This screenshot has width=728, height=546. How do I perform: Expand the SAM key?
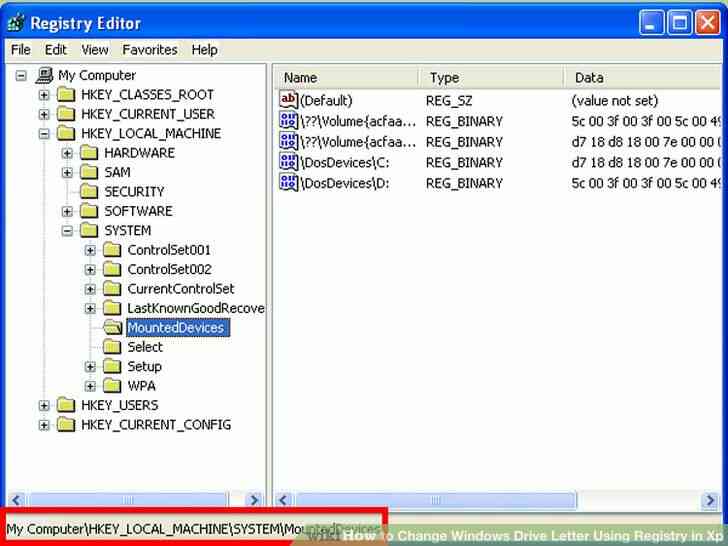point(67,173)
